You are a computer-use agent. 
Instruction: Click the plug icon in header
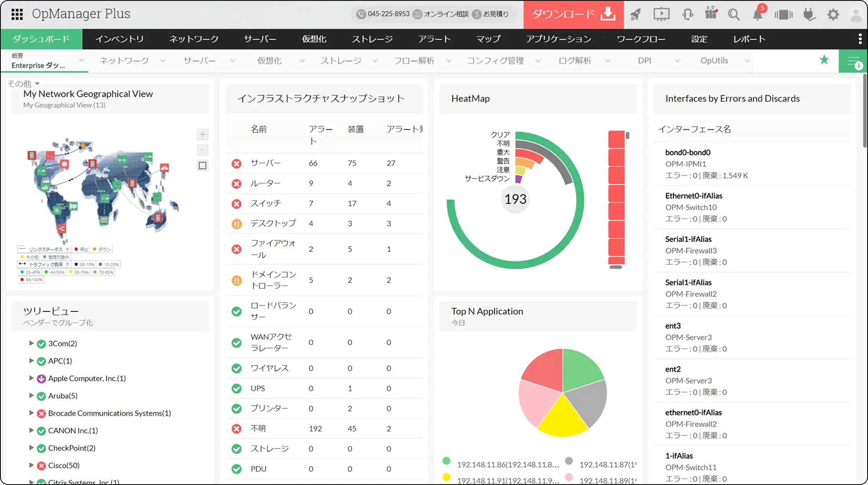809,15
